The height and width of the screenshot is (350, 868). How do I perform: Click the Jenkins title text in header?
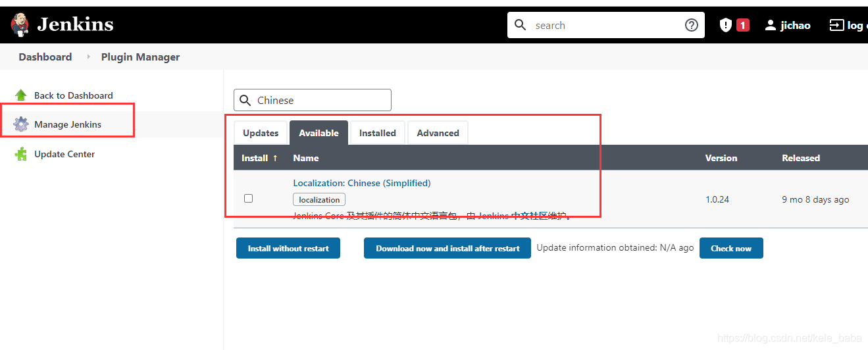coord(75,25)
